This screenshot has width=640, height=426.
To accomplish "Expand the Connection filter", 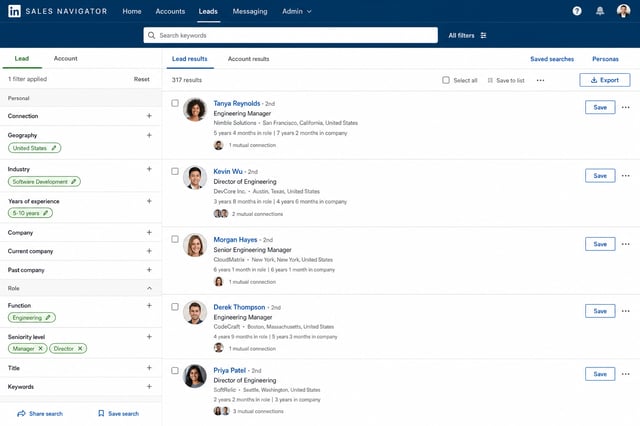I will pyautogui.click(x=149, y=116).
